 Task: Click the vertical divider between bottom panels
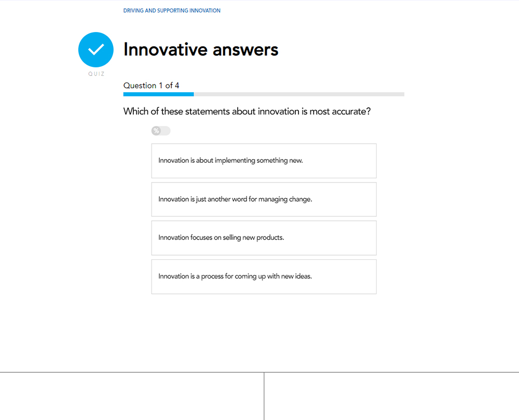(x=264, y=396)
